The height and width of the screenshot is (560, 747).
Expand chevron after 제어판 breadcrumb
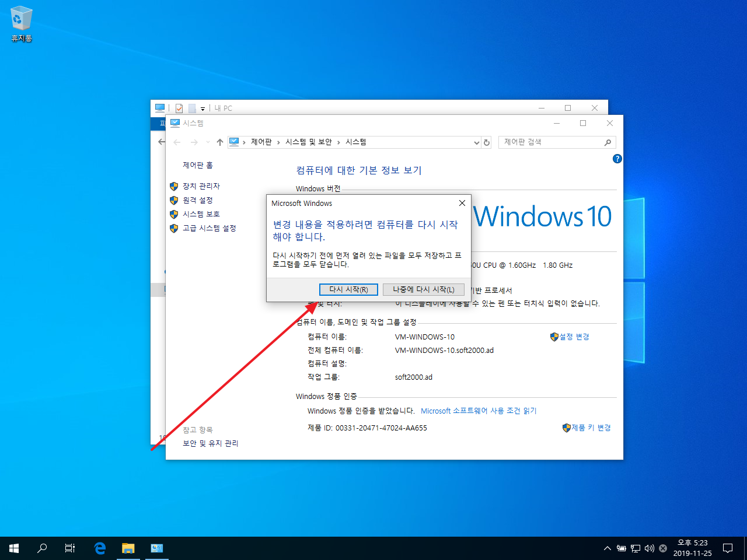point(278,142)
